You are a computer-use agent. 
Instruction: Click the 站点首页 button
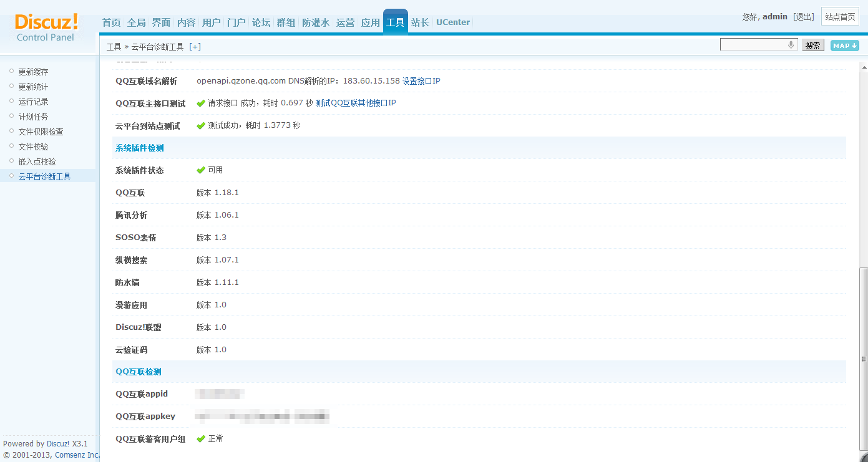click(x=841, y=17)
